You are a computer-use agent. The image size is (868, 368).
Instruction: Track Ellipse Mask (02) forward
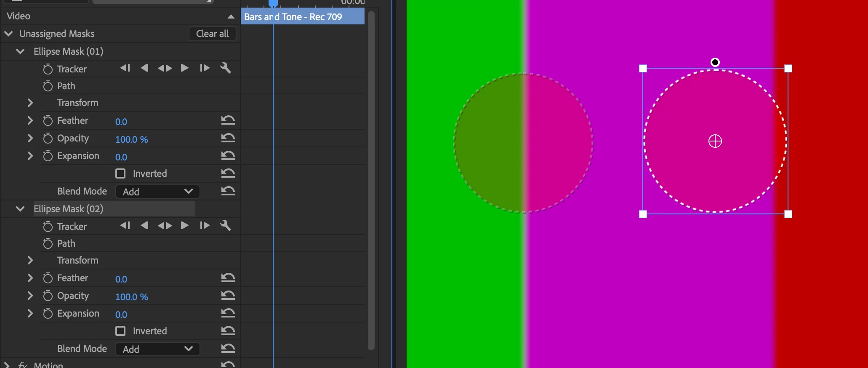coord(184,226)
